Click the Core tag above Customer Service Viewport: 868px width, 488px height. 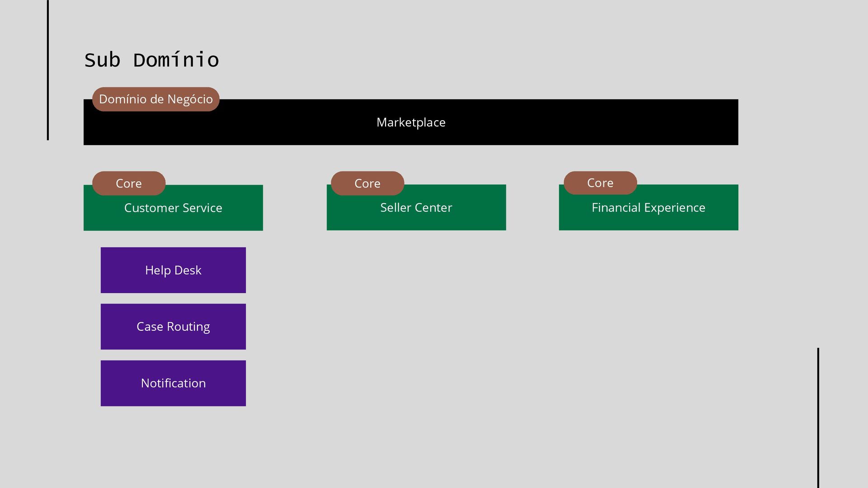point(129,183)
